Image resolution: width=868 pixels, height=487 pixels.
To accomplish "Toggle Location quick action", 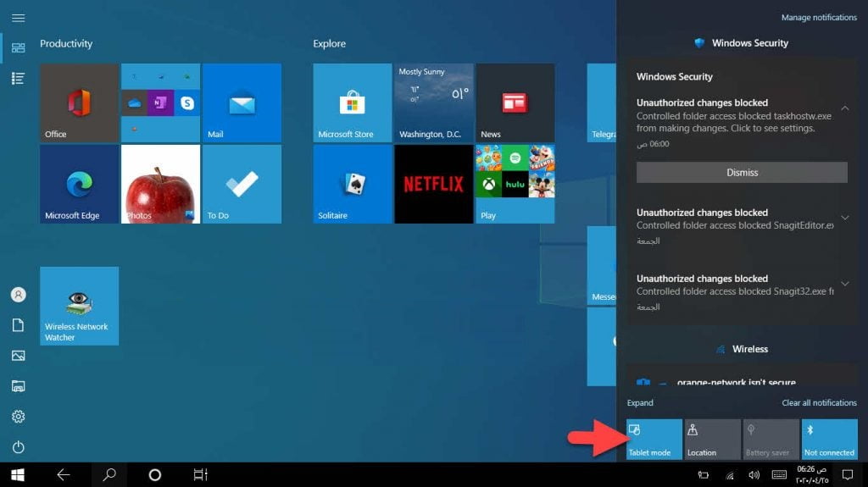I will coord(712,440).
